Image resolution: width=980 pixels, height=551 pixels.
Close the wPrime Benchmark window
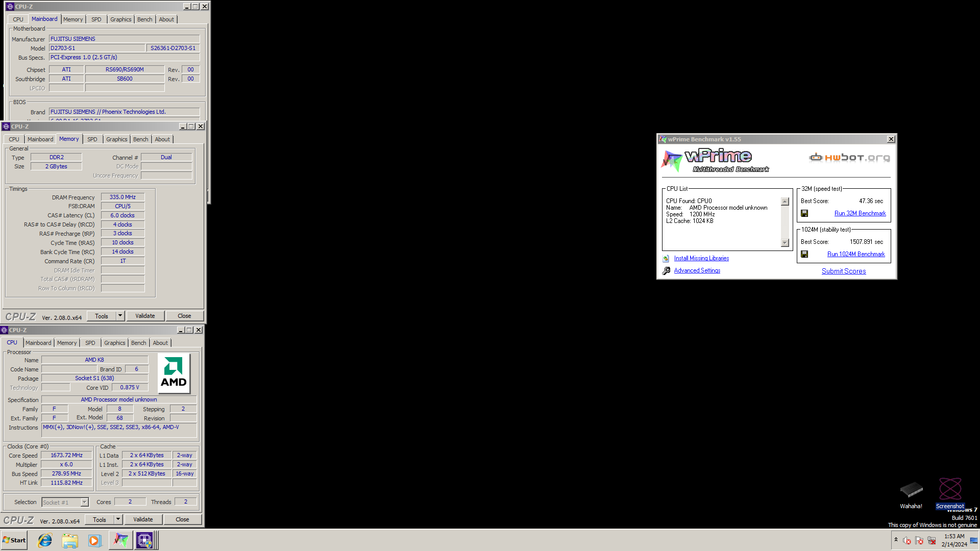(891, 139)
